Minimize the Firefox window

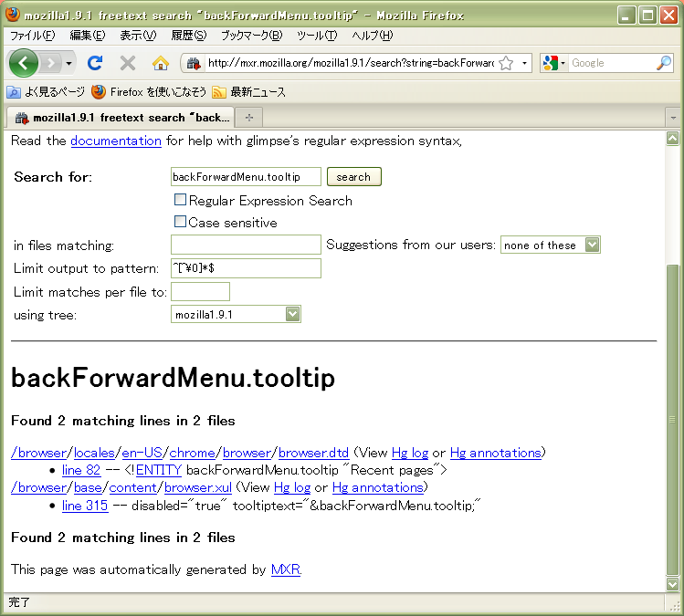(626, 16)
